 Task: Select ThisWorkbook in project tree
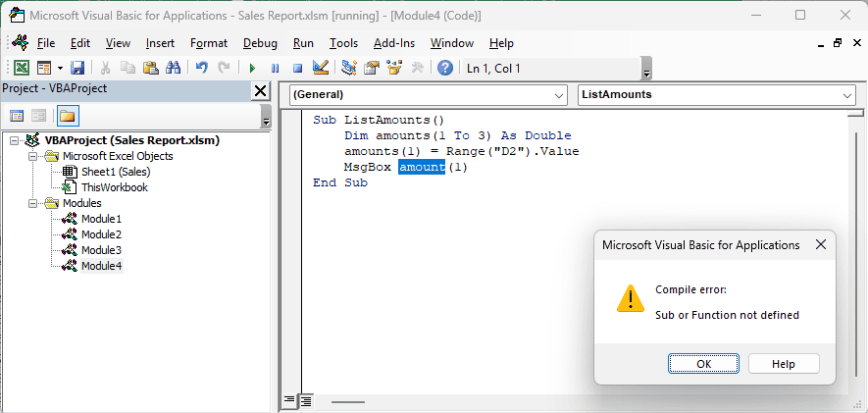115,187
